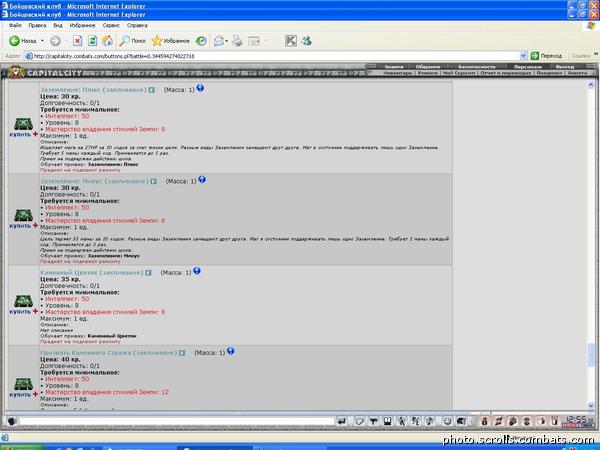Go to the Home page icon
Screen dimensions: 600x450
107,41
